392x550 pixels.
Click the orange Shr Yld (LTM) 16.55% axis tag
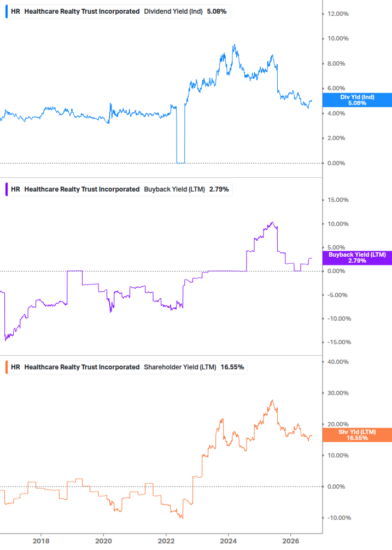[x=357, y=435]
